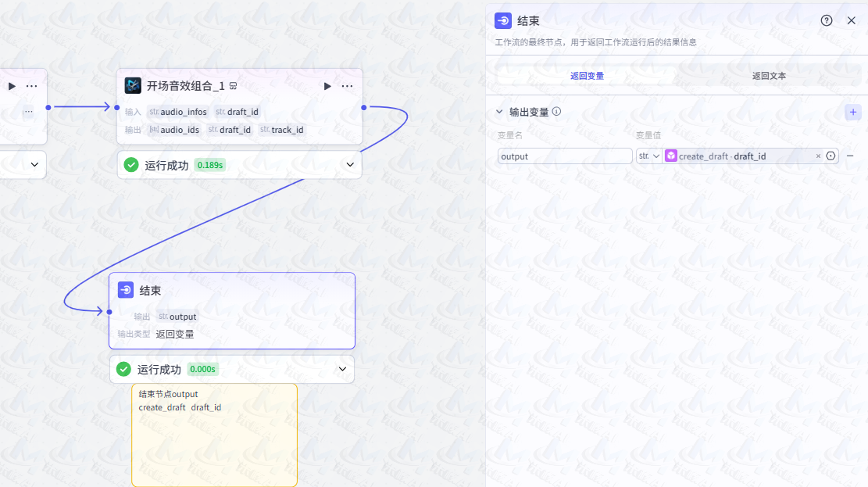The height and width of the screenshot is (487, 868).
Task: Clear the create_draft draft_id reference with the x
Action: [817, 156]
